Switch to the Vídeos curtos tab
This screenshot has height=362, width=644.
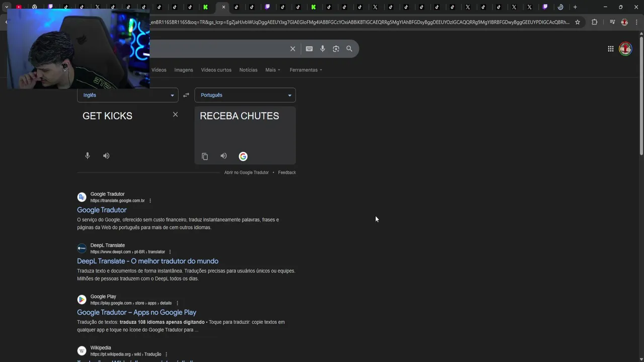click(216, 70)
